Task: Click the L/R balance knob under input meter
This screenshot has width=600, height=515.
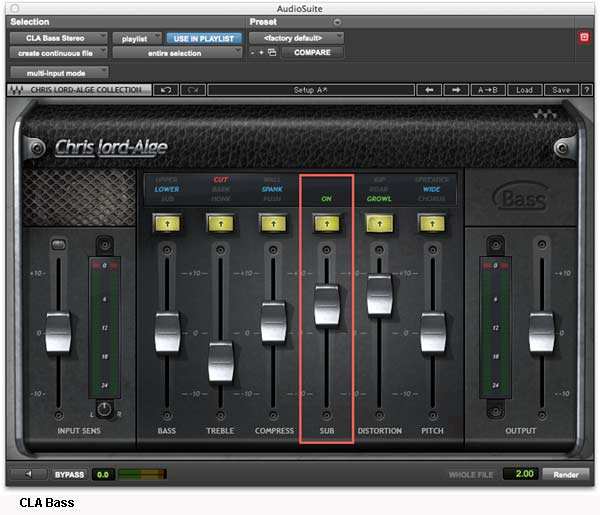Action: (x=104, y=409)
